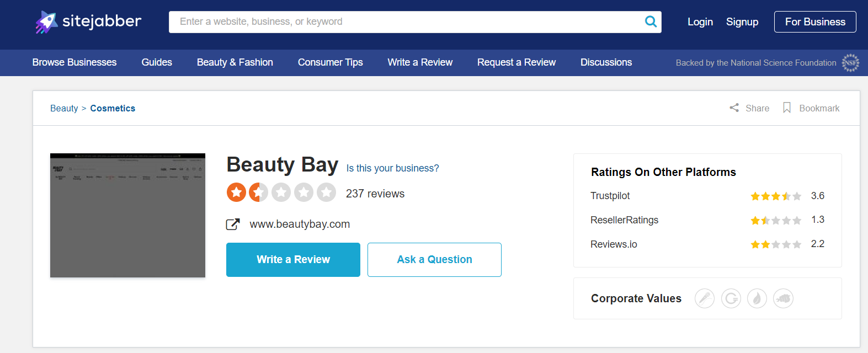The width and height of the screenshot is (868, 353).
Task: Click the Reviews.io 2.2 score
Action: [x=817, y=244]
